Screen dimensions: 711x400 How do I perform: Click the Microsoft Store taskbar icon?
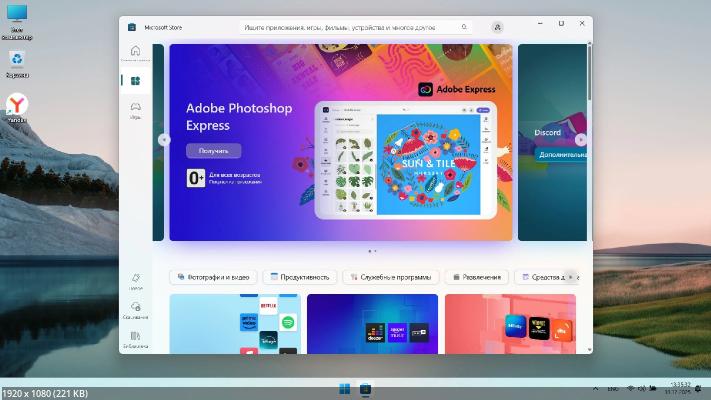[x=365, y=388]
